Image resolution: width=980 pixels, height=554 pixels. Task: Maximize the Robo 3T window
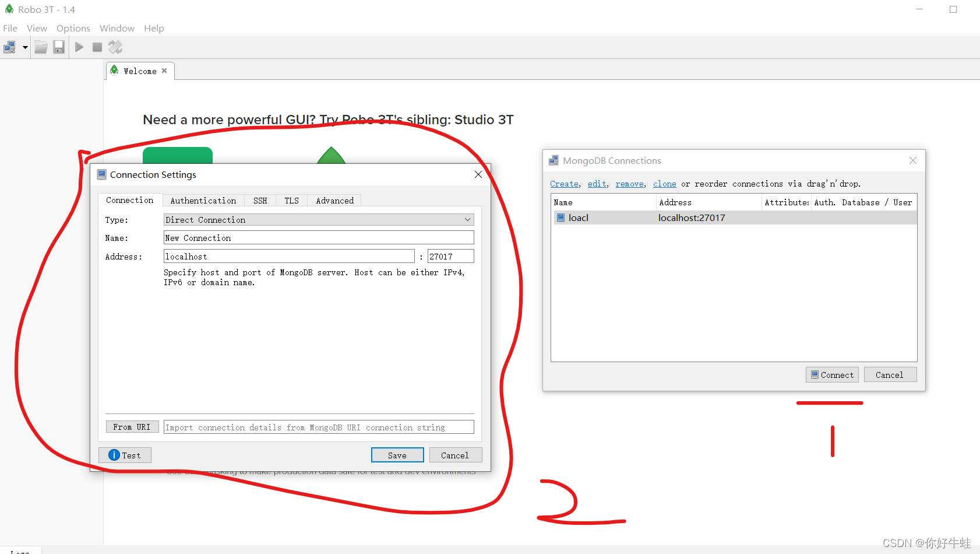(x=953, y=9)
